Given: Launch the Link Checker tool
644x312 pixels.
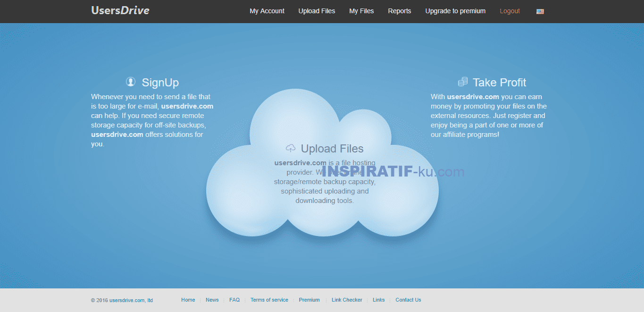Looking at the screenshot, I should (347, 300).
